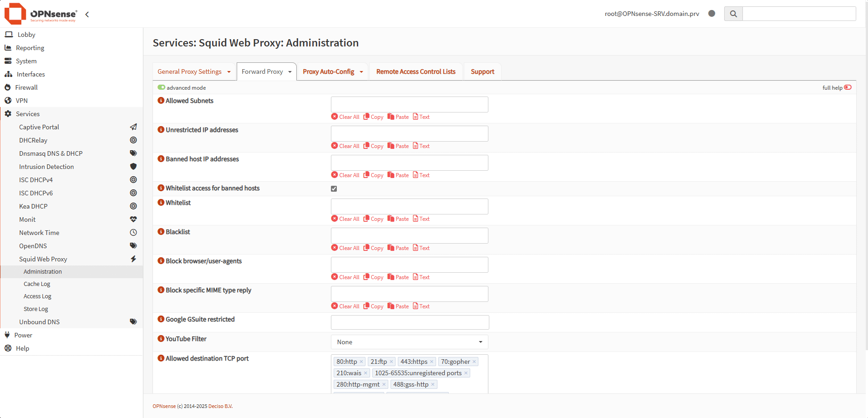
Task: Click the system status circle in header
Action: (x=712, y=14)
